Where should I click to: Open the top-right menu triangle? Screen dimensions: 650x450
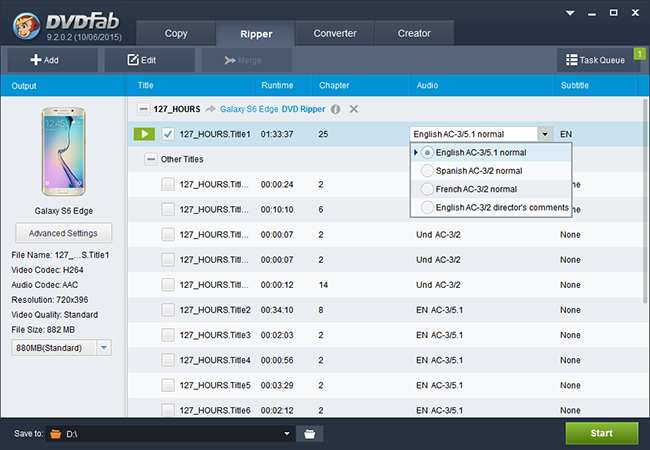click(570, 13)
